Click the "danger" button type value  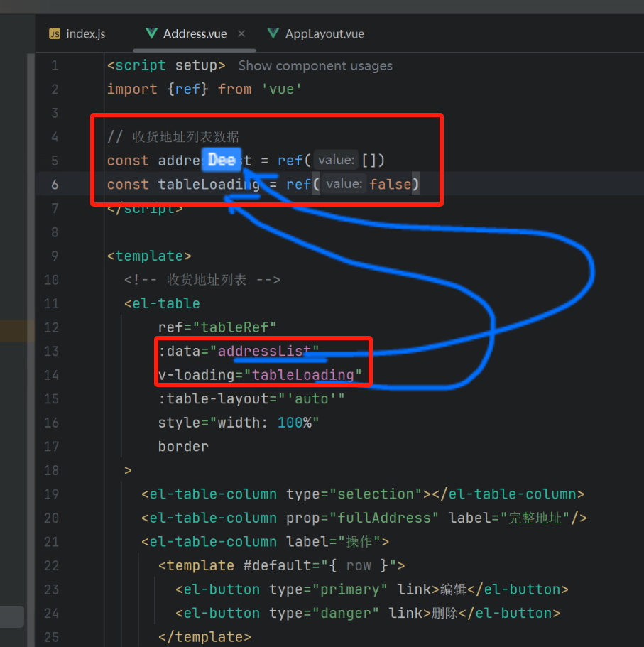pyautogui.click(x=346, y=613)
